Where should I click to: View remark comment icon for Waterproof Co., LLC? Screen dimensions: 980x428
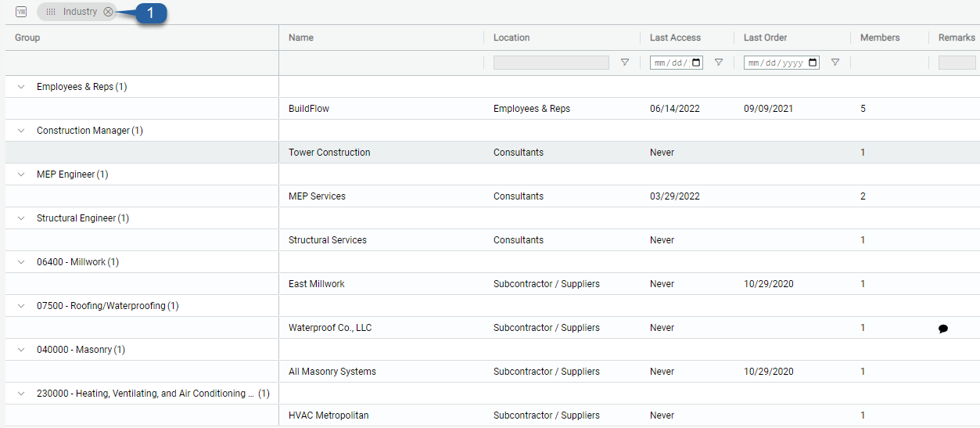point(943,329)
